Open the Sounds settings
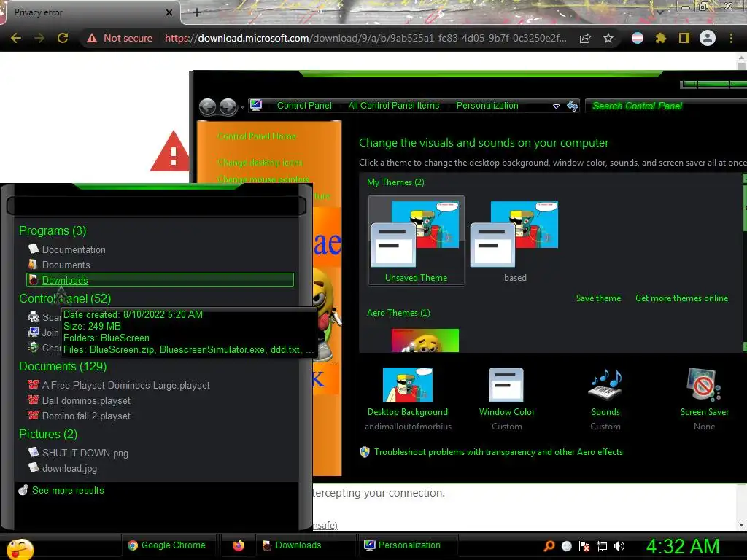The width and height of the screenshot is (747, 560). click(x=605, y=399)
